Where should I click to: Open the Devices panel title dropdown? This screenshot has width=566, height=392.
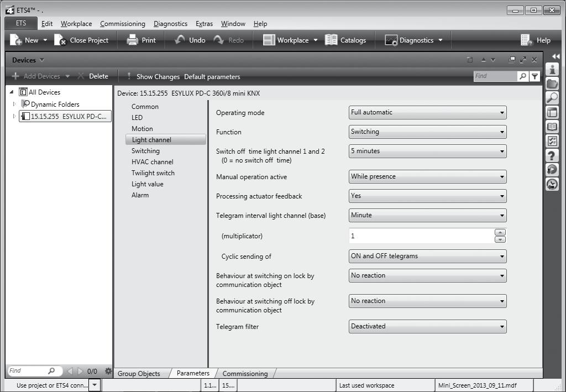42,60
